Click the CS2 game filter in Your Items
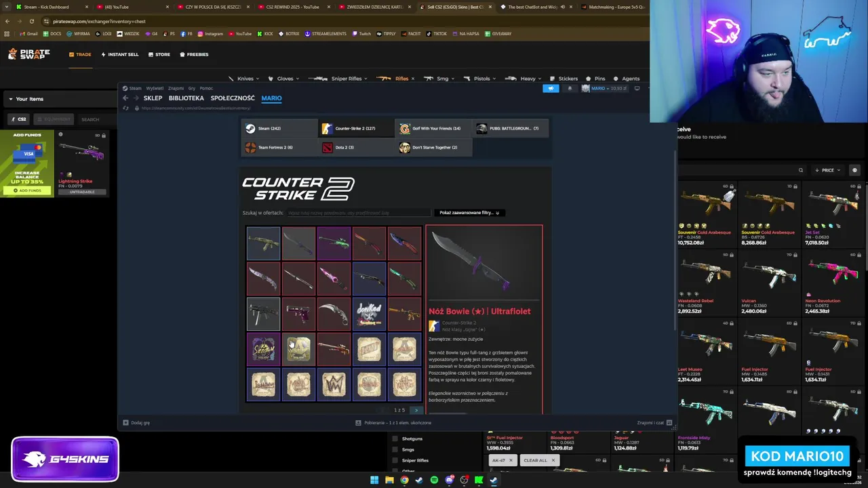Screen dimensions: 868x488 pyautogui.click(x=19, y=119)
